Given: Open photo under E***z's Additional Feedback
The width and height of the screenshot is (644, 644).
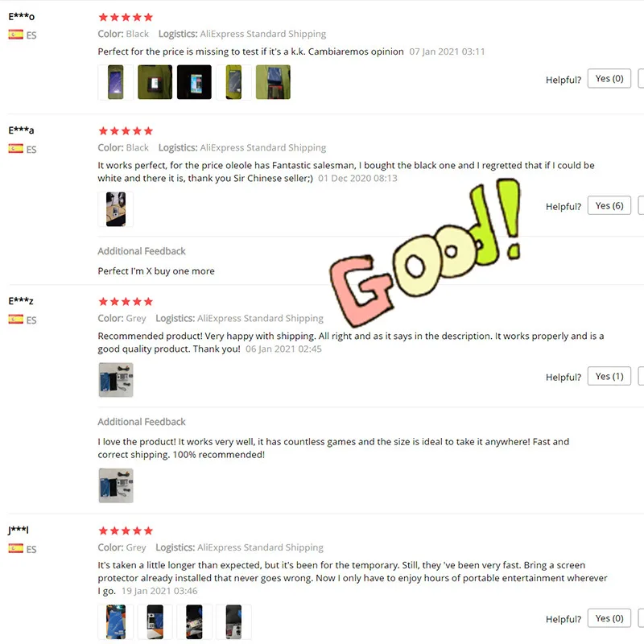Looking at the screenshot, I should [116, 485].
